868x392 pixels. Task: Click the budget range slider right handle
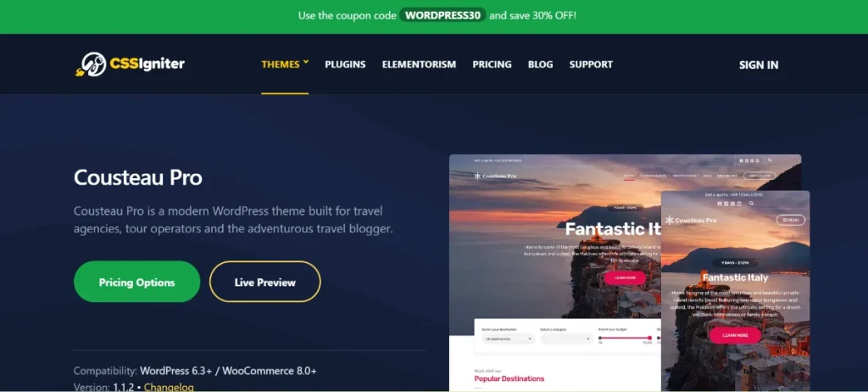(x=650, y=338)
